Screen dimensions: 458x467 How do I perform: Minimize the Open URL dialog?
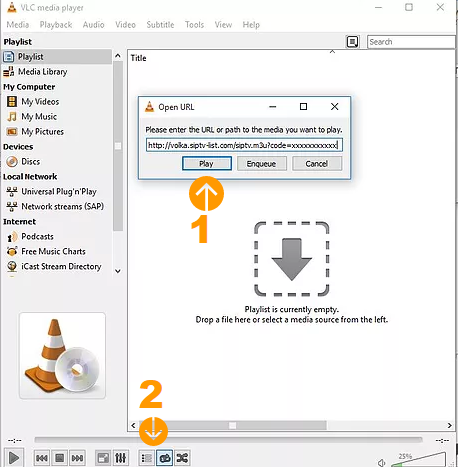273,107
